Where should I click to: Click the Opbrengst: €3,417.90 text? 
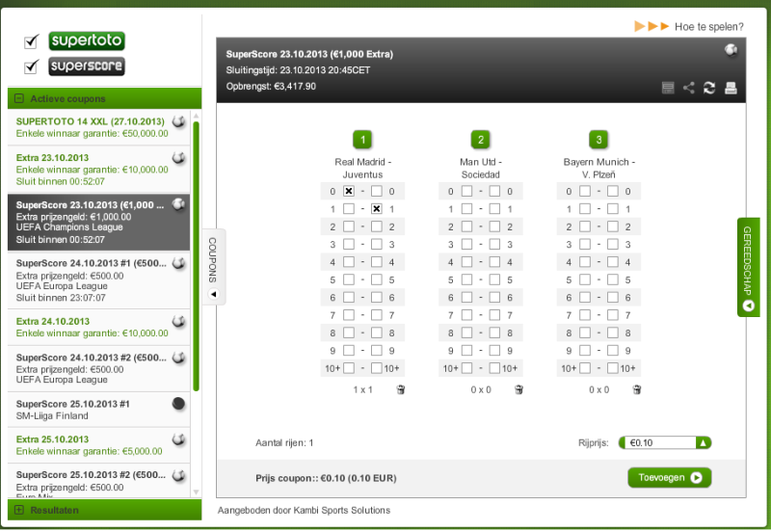271,87
